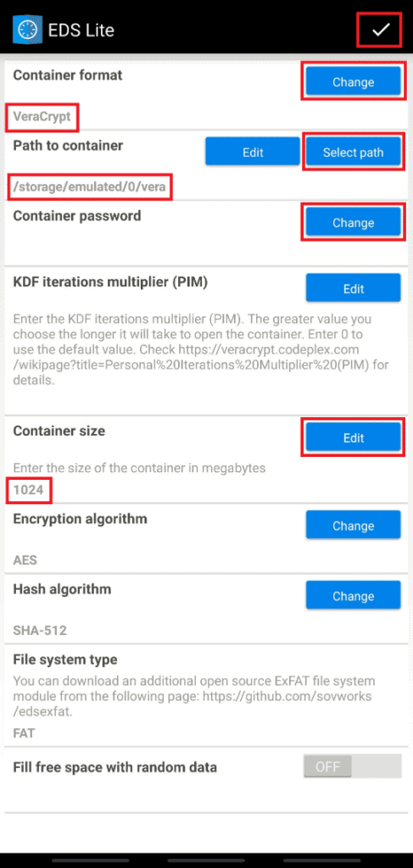This screenshot has height=868, width=413.
Task: Click Change button for Container format
Action: point(353,82)
